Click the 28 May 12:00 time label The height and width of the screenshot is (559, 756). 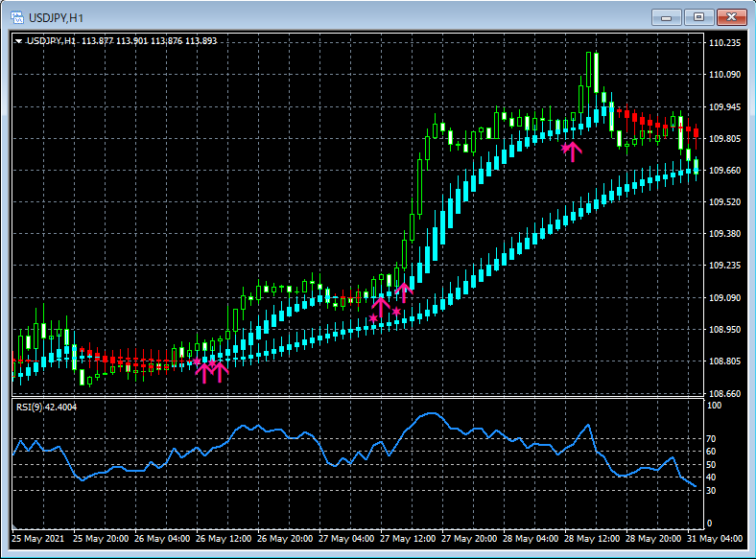592,539
